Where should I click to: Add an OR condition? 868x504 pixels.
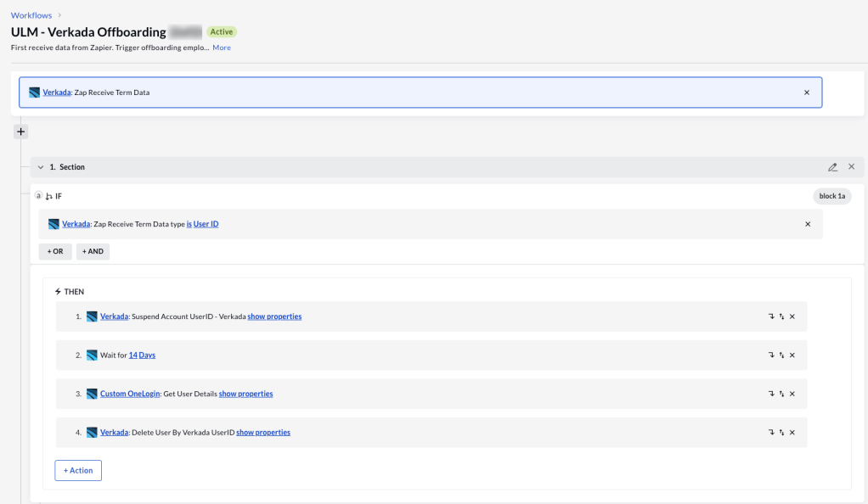click(55, 252)
